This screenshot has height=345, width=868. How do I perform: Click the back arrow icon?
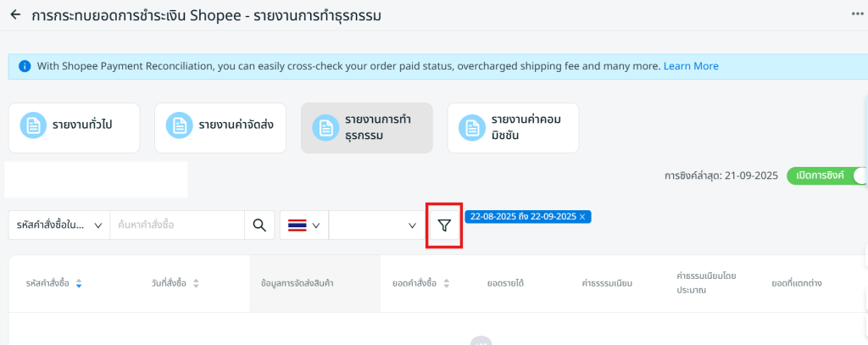tap(15, 15)
